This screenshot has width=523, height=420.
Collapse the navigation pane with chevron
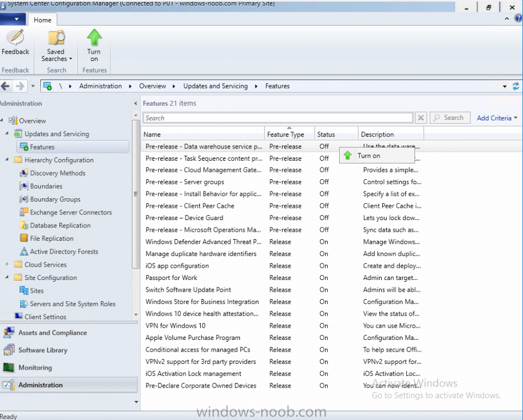[x=136, y=104]
